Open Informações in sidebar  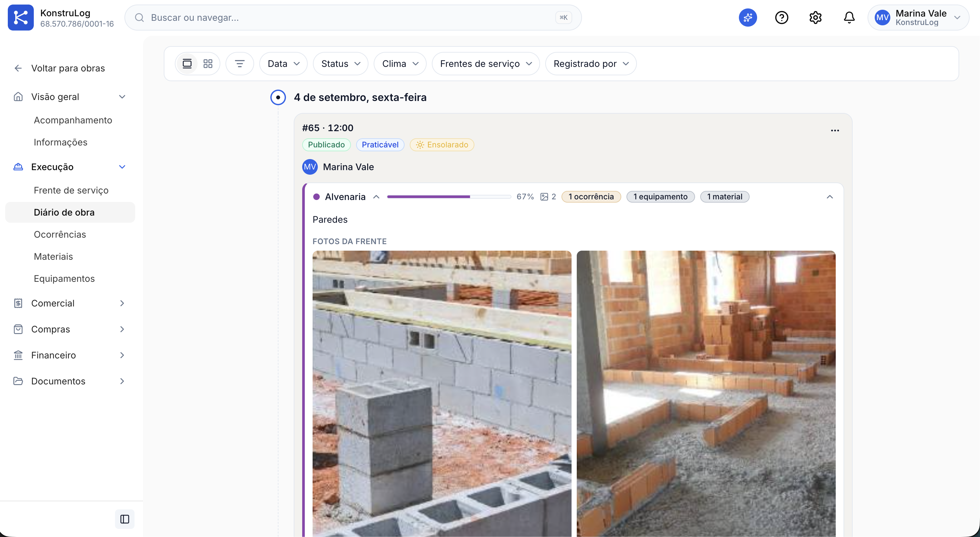pos(60,142)
